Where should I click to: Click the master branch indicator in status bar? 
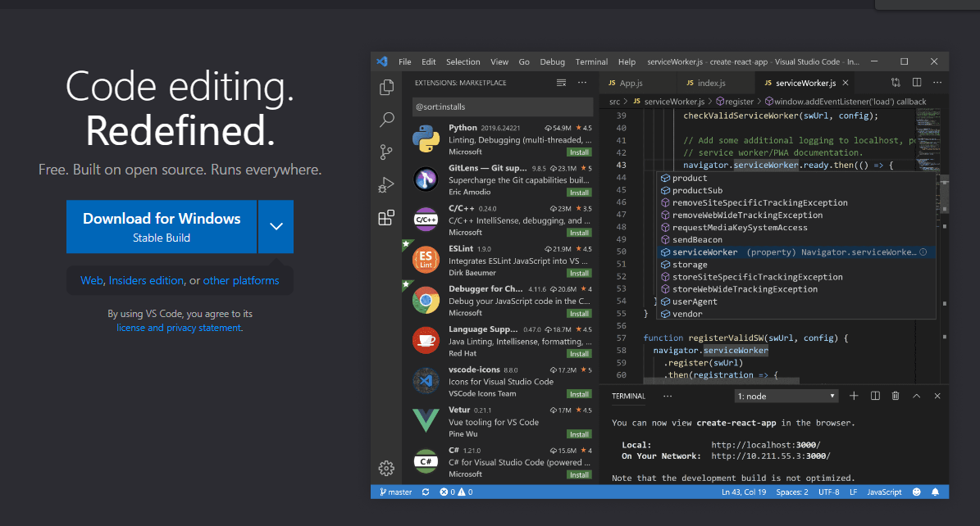coord(395,492)
